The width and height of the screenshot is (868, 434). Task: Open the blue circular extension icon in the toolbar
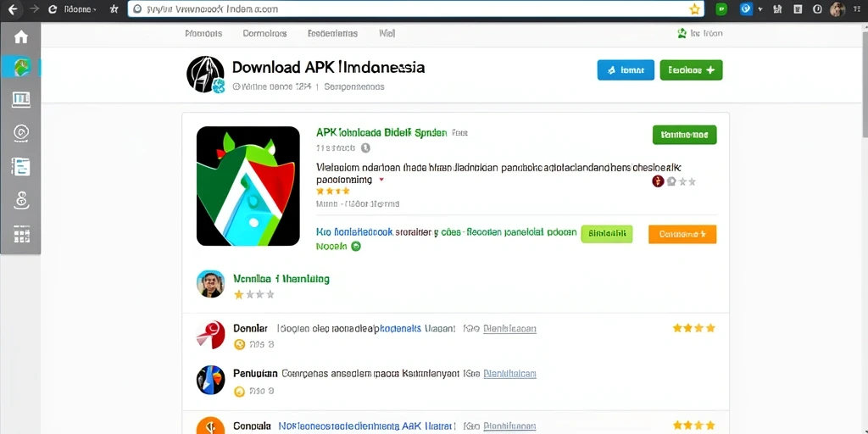(x=746, y=8)
